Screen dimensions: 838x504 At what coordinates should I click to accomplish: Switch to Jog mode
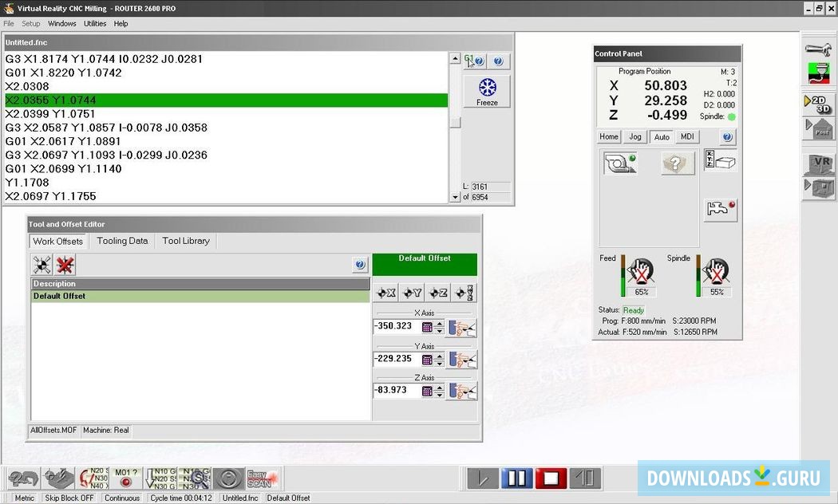[635, 136]
